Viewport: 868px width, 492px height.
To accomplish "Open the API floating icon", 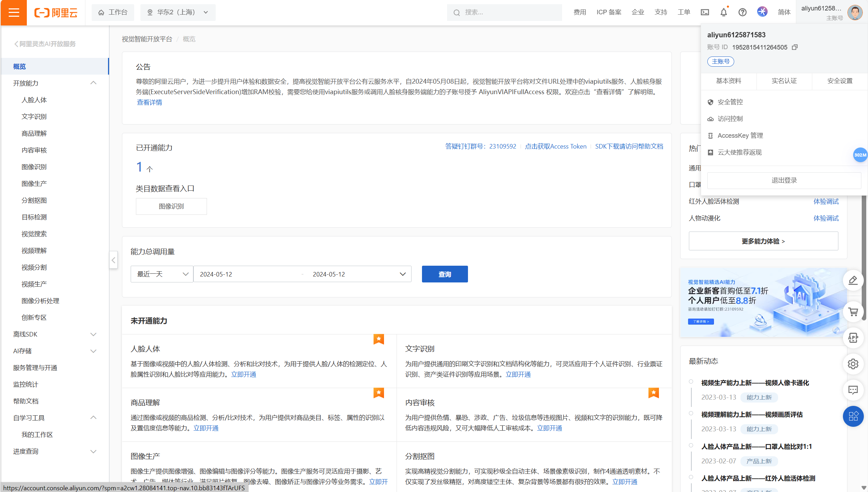I will [853, 338].
